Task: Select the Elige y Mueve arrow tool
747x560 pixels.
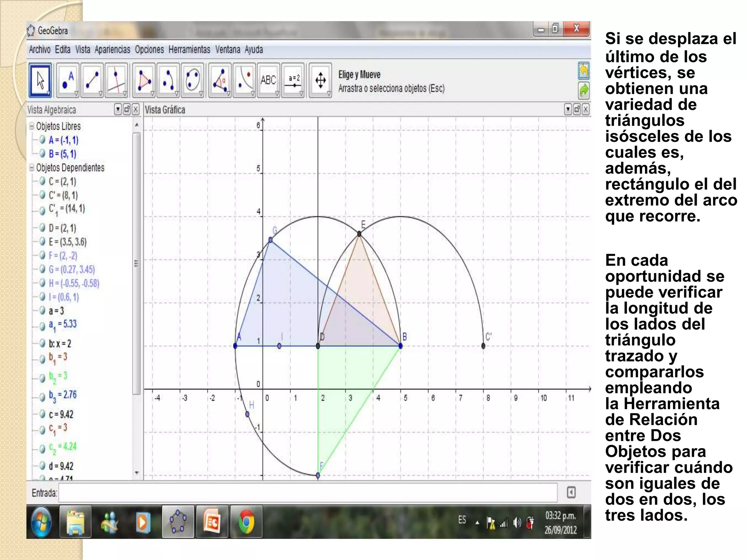Action: (40, 81)
